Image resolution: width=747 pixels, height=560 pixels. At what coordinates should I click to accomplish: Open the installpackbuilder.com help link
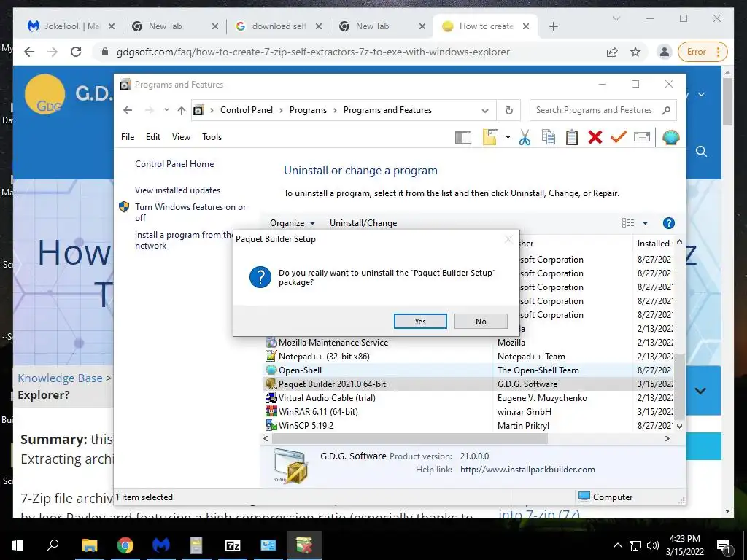pyautogui.click(x=527, y=470)
